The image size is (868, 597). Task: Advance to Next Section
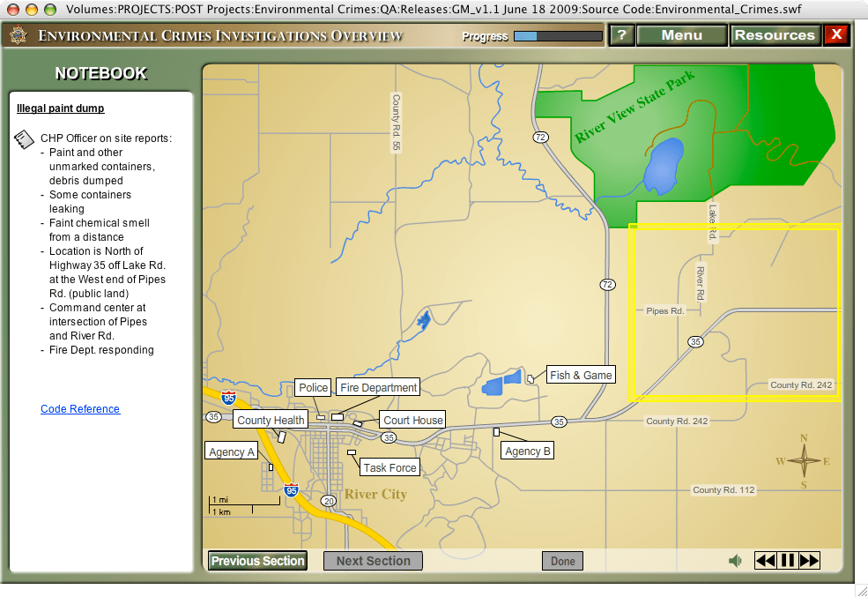[x=373, y=561]
